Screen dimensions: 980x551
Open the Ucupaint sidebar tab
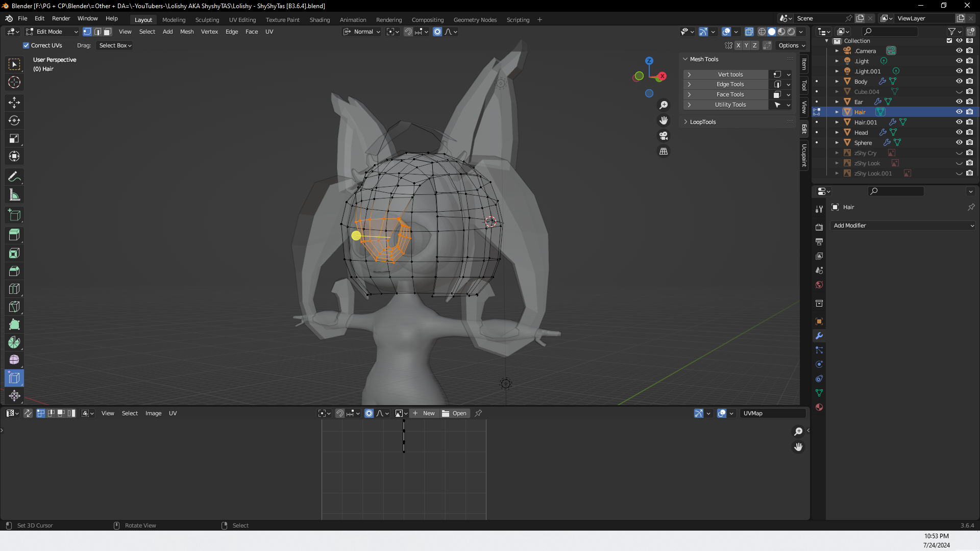[804, 155]
